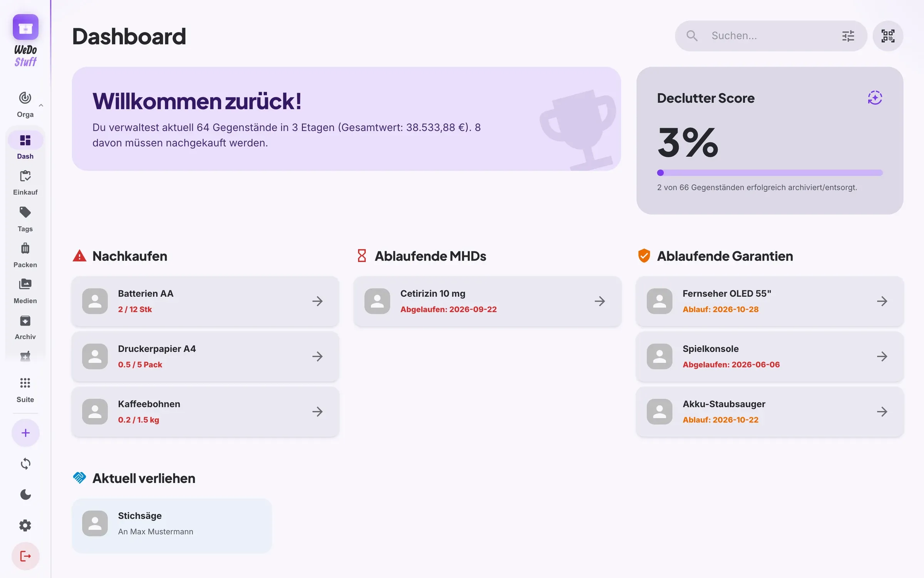The height and width of the screenshot is (578, 924).
Task: Click "Ablauf: 2026-10-28" warranty date
Action: click(720, 309)
